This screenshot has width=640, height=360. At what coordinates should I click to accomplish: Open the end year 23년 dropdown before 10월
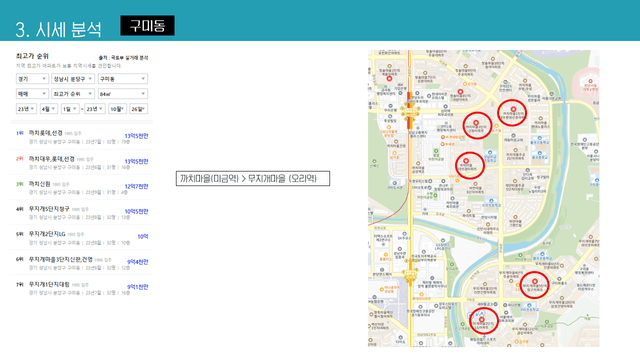pos(95,109)
